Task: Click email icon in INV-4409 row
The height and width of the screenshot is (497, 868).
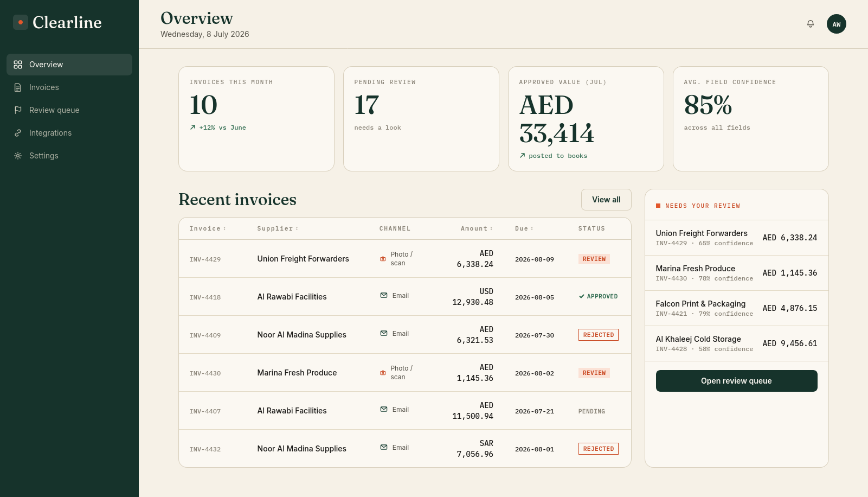Action: tap(384, 334)
